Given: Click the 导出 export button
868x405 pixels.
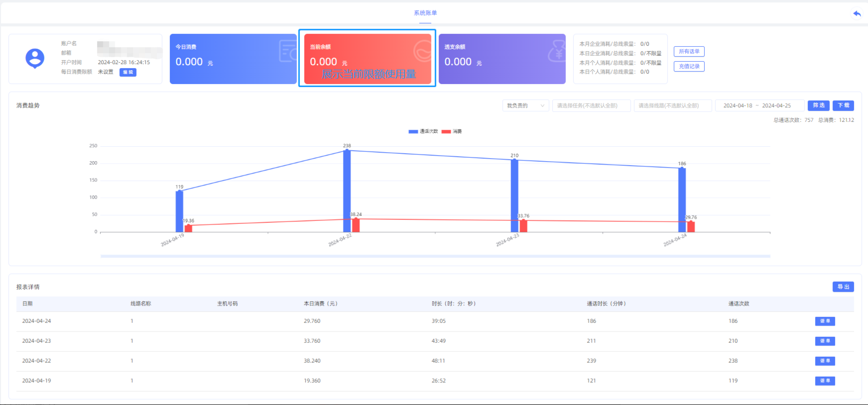Looking at the screenshot, I should click(x=843, y=287).
